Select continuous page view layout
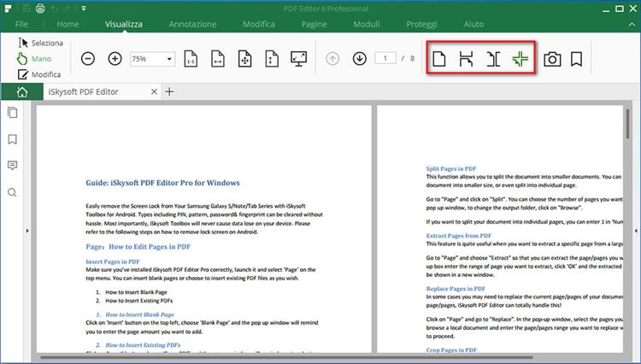641x364 pixels. pyautogui.click(x=466, y=59)
